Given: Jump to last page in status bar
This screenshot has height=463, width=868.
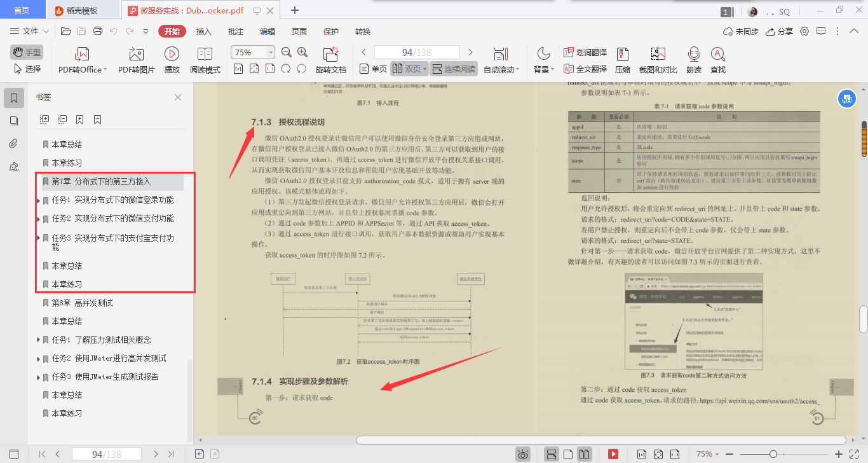Looking at the screenshot, I should click(171, 454).
